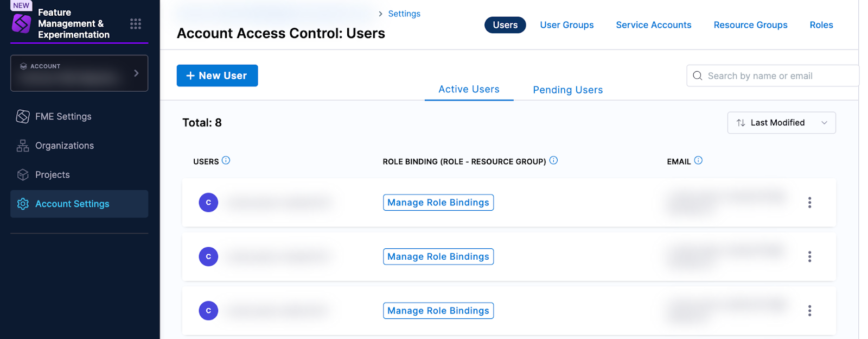
Task: Click the Feature Management & Experimentation logo
Action: click(22, 23)
